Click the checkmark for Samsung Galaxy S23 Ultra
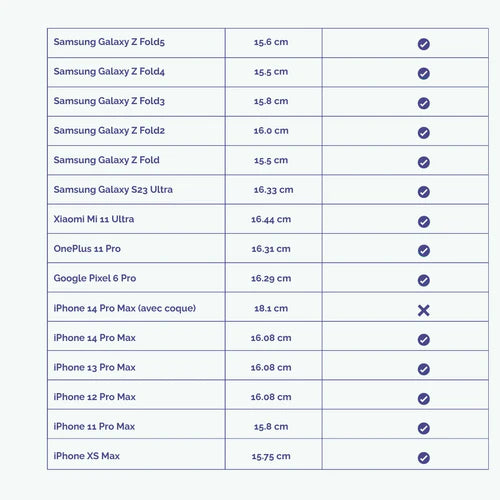Screen dimensions: 500x500 point(423,192)
